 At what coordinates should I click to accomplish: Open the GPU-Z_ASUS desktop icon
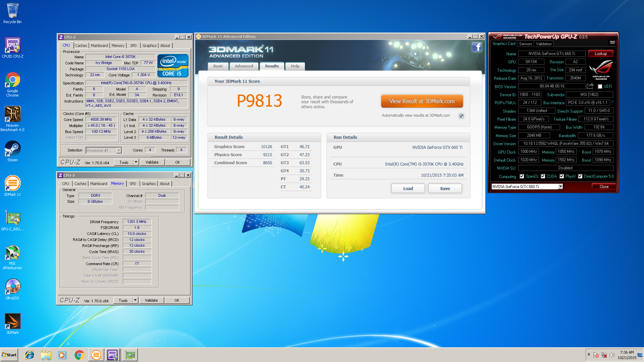click(12, 221)
